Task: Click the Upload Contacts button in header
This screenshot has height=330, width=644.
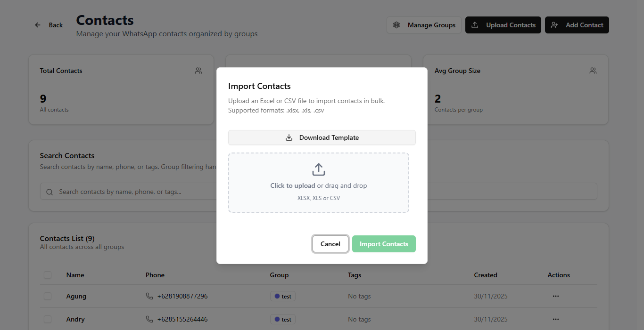Action: pos(503,25)
